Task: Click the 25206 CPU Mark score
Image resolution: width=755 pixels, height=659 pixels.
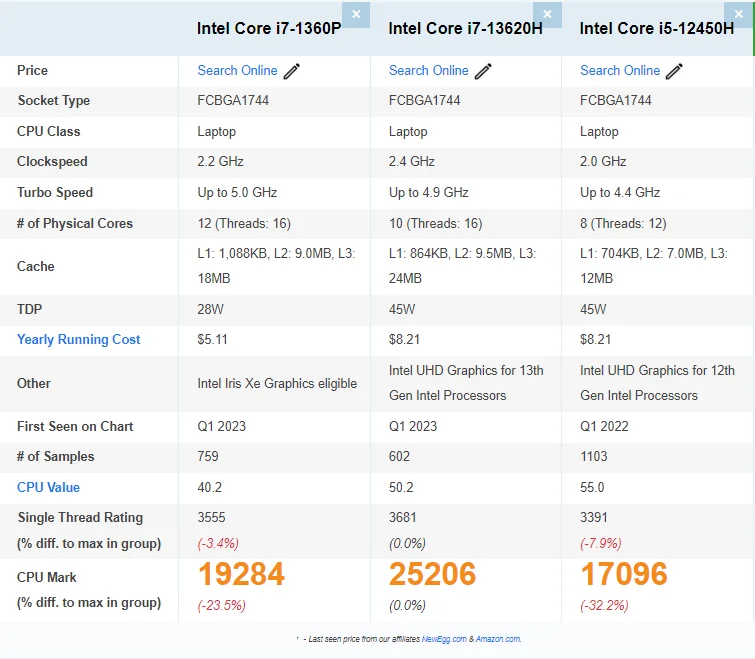Action: tap(432, 574)
